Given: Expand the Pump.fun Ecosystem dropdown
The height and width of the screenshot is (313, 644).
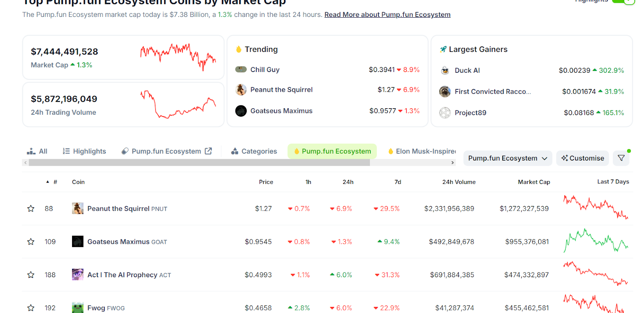Looking at the screenshot, I should 507,158.
